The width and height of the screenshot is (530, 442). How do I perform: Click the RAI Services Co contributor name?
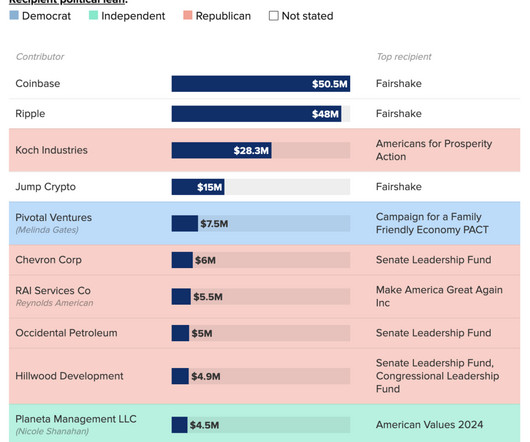pyautogui.click(x=53, y=291)
